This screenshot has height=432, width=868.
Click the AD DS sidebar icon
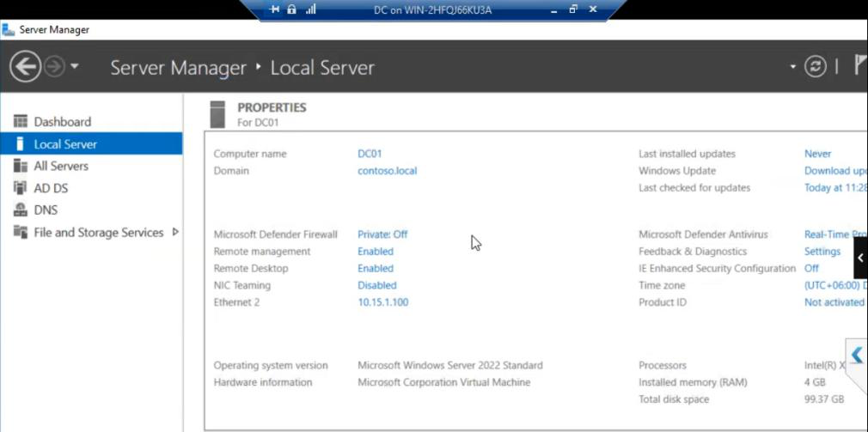point(21,188)
